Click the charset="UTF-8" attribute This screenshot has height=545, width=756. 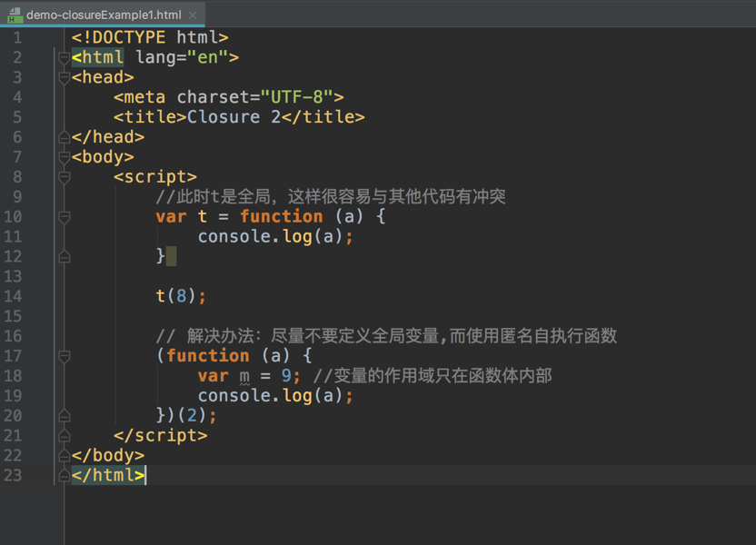(255, 97)
